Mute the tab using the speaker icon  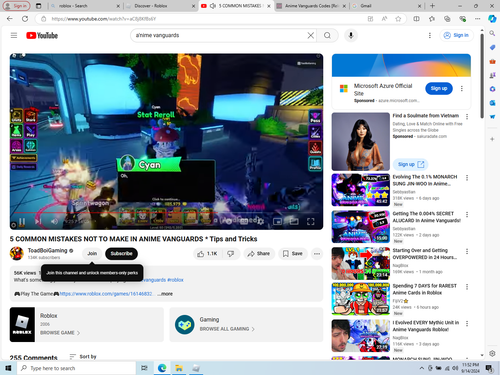pyautogui.click(x=213, y=6)
